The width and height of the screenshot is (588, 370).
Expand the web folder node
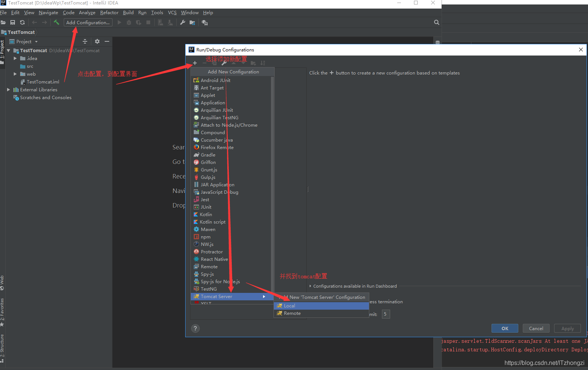[x=15, y=74]
